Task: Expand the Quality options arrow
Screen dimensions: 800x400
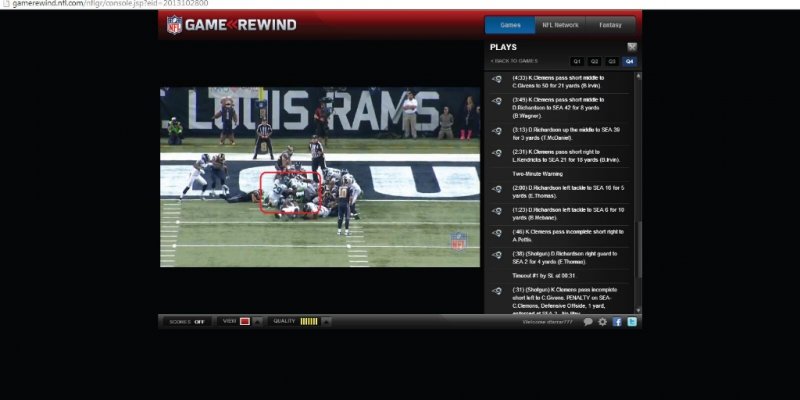Action: tap(327, 321)
